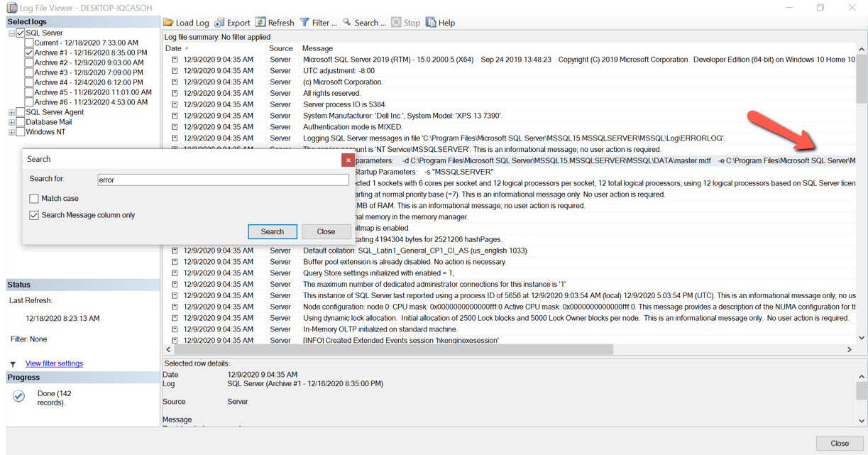Select the 'Microsoft SQL Server 2019 (RTM)' message row
The image size is (868, 455).
click(x=510, y=60)
